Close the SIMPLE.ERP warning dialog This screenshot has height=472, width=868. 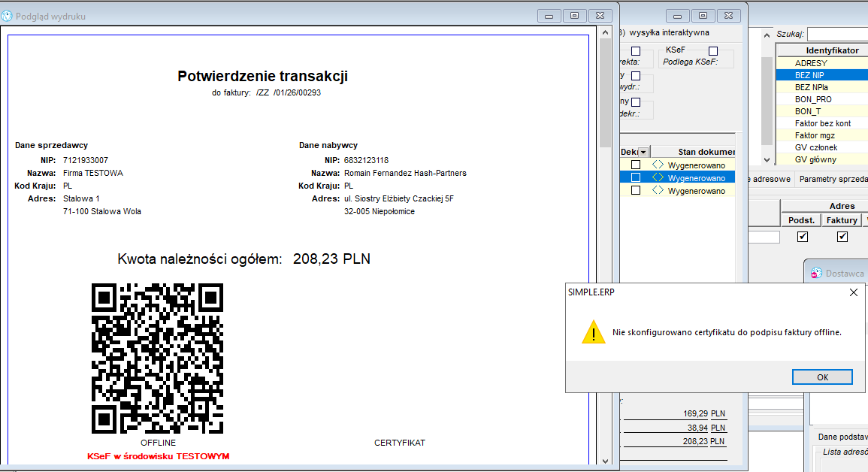click(x=853, y=292)
